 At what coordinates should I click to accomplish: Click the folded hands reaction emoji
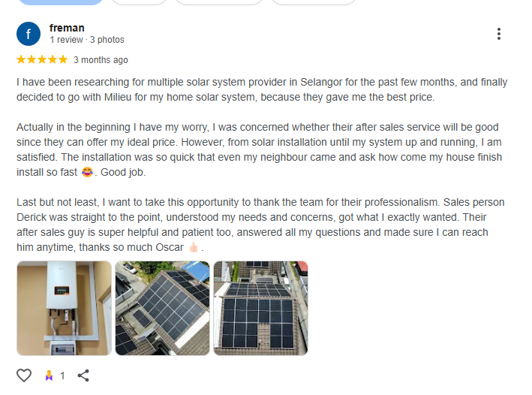50,375
